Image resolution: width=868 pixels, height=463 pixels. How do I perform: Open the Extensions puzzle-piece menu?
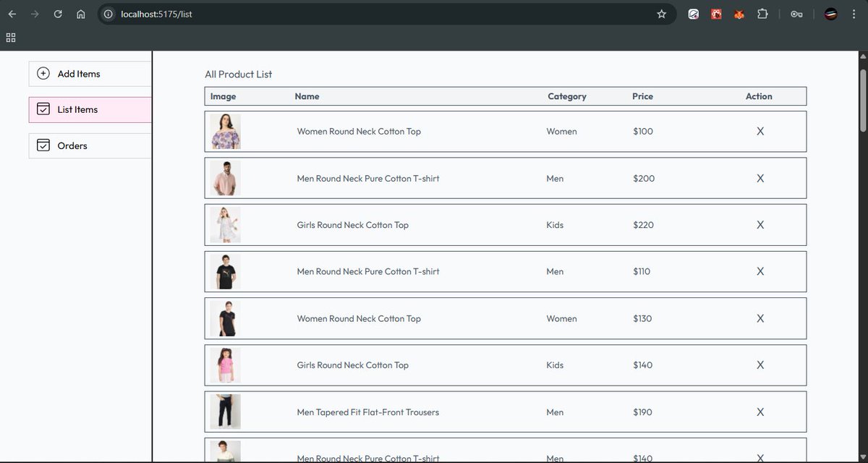tap(762, 14)
